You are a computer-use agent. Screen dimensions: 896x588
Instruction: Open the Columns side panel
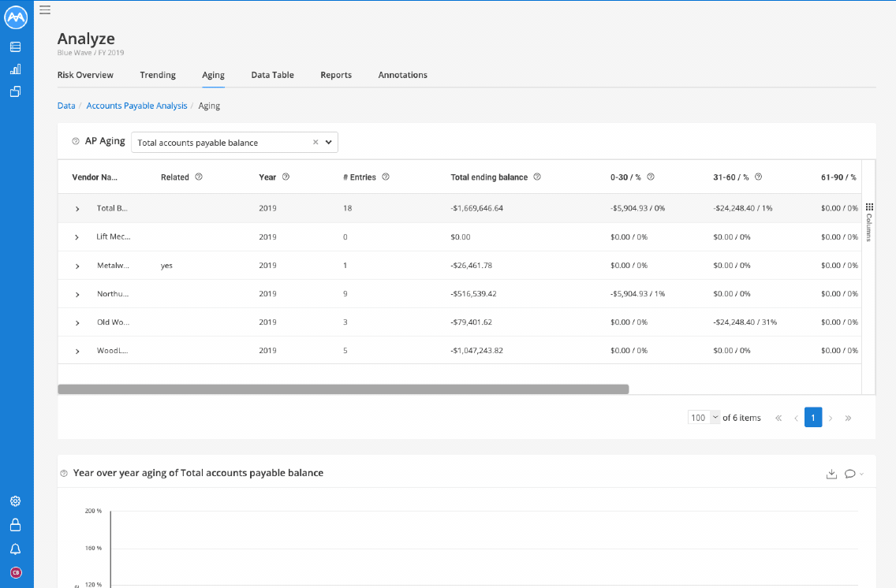pyautogui.click(x=869, y=221)
